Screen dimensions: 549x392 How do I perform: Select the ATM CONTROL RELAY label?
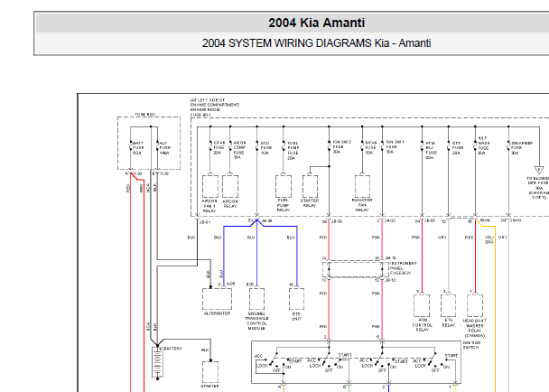click(423, 325)
